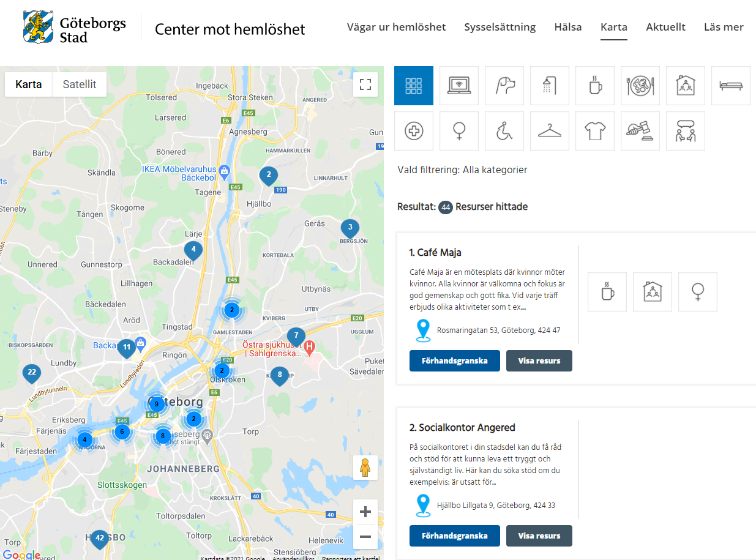This screenshot has height=560, width=756.
Task: Click Förhandsgranska for Socialkontor Angered
Action: tap(455, 536)
